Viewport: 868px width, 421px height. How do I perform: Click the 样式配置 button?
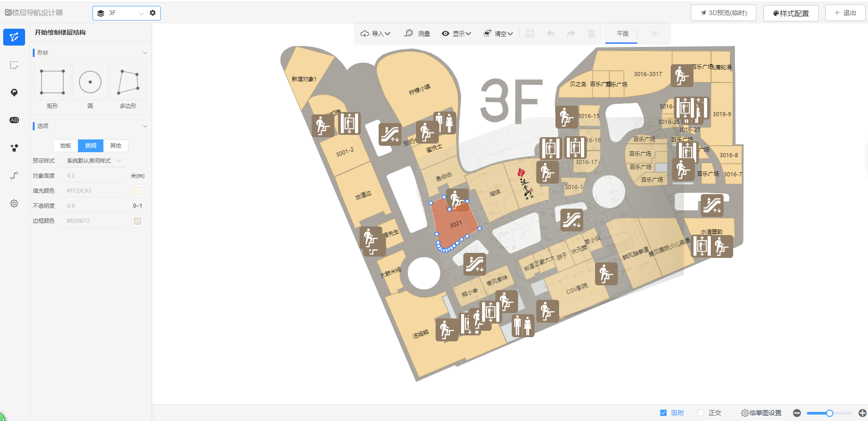pos(791,13)
